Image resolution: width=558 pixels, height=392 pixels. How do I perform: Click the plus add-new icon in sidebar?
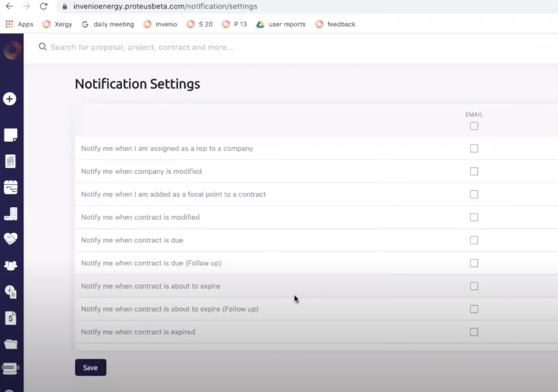pyautogui.click(x=10, y=99)
